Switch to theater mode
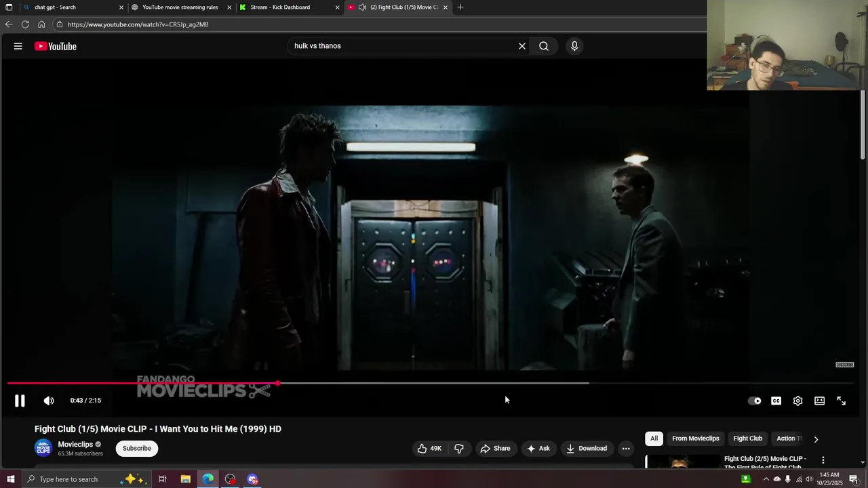This screenshot has width=868, height=488. 820,401
